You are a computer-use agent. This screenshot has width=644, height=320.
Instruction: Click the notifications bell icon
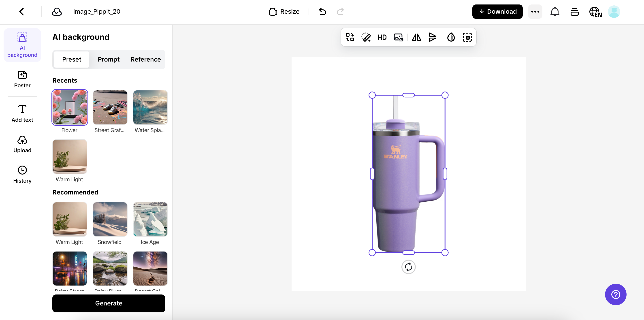555,12
